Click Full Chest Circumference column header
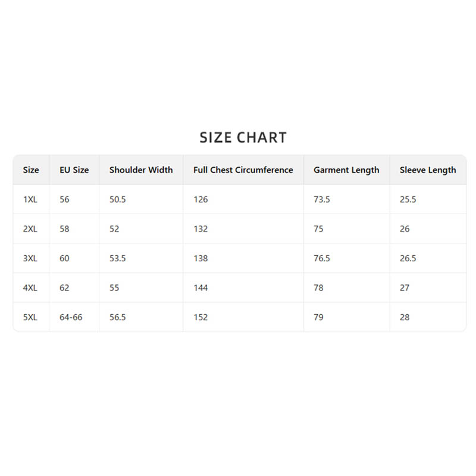 click(x=243, y=170)
